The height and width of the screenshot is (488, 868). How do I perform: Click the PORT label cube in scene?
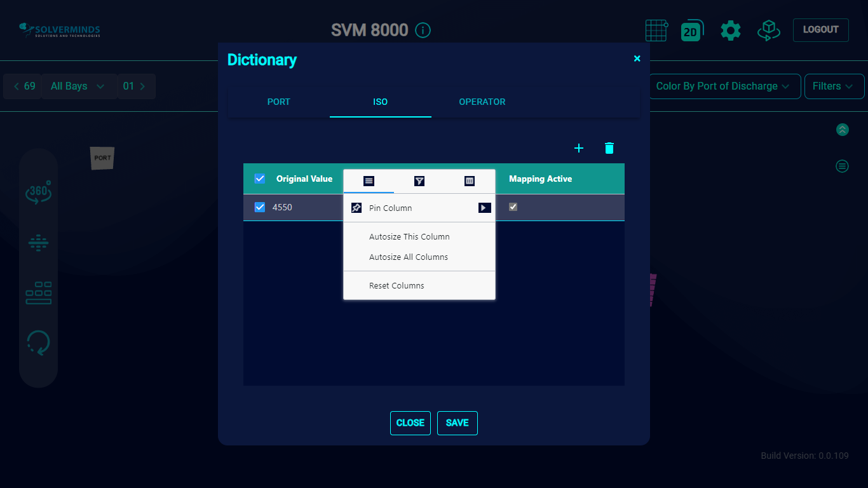(x=102, y=158)
